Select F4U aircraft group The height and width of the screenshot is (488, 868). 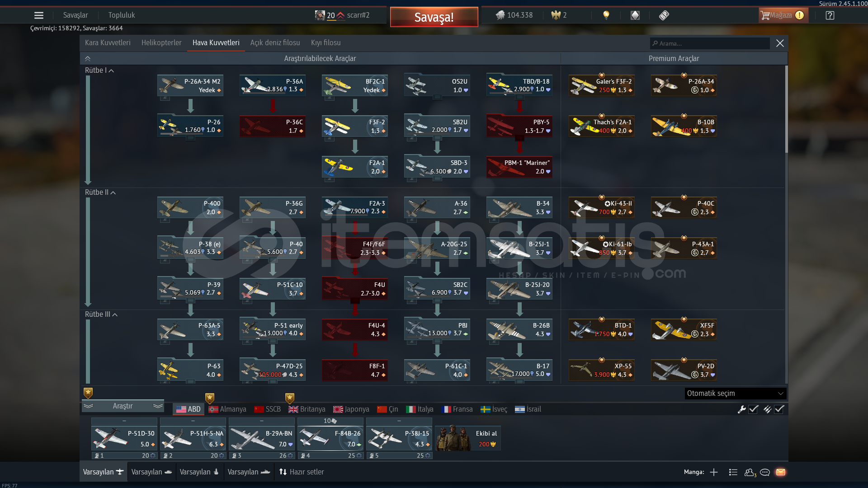(x=355, y=289)
